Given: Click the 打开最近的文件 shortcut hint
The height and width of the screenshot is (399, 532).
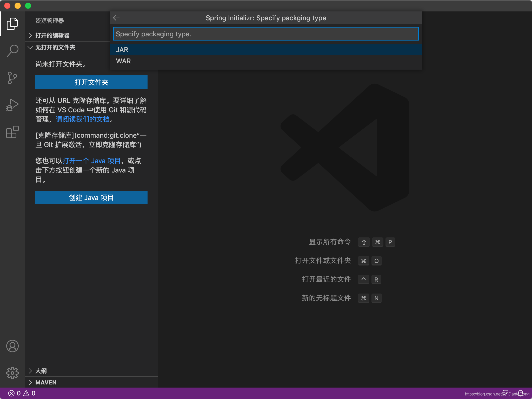Looking at the screenshot, I should pyautogui.click(x=342, y=279).
